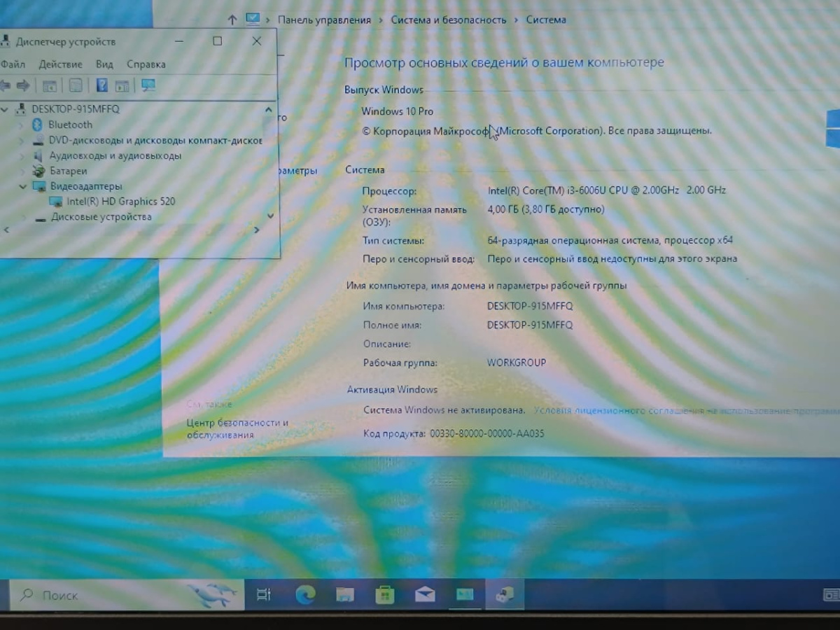Click Система и безопасность breadcrumb
This screenshot has height=630, width=840.
448,20
